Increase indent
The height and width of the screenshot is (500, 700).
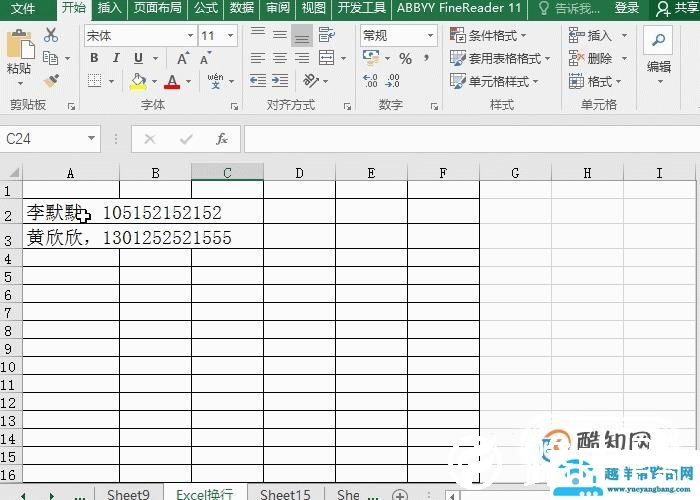tap(280, 81)
